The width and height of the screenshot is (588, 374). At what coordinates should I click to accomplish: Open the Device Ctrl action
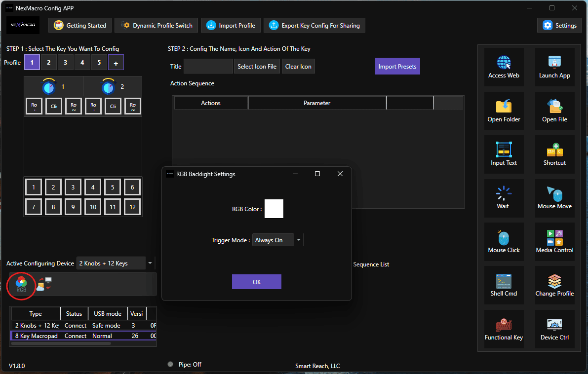554,329
